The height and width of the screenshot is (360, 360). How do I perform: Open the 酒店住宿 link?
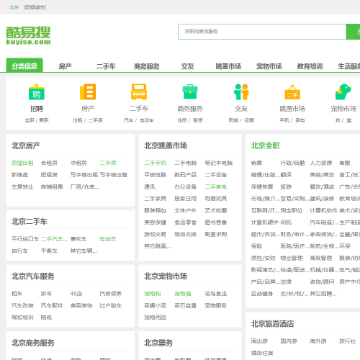[x=262, y=353]
